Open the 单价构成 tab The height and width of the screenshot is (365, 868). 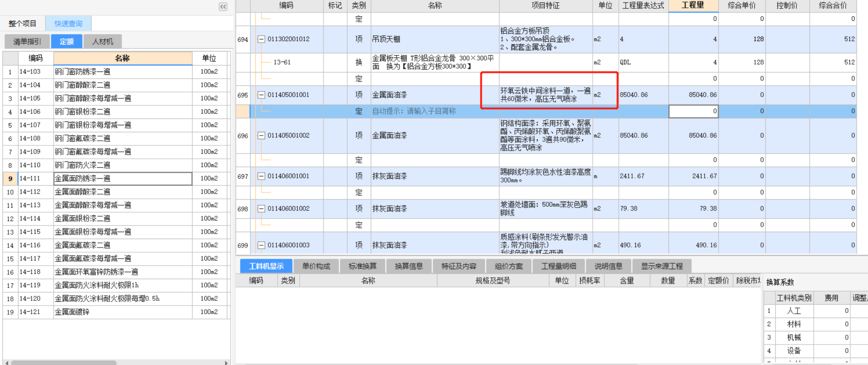point(316,266)
